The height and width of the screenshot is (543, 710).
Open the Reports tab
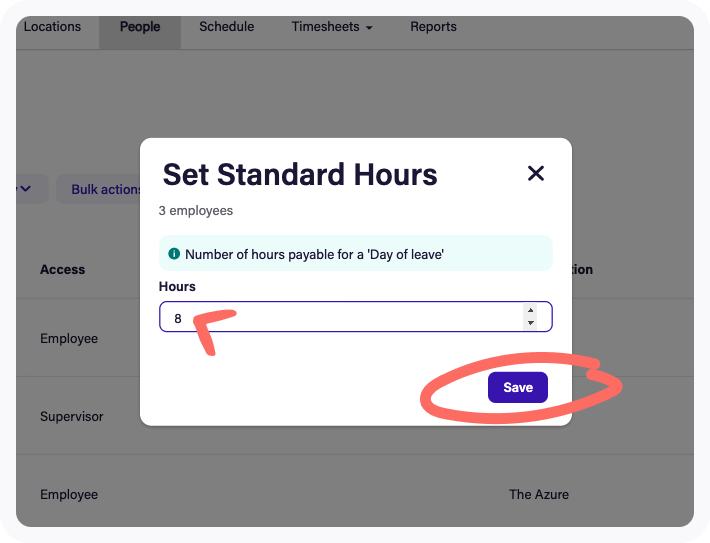[433, 27]
